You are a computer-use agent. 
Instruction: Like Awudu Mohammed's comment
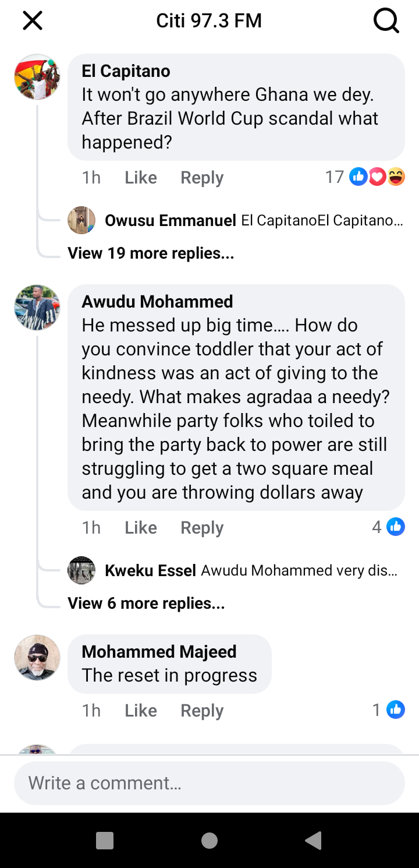coord(141,528)
